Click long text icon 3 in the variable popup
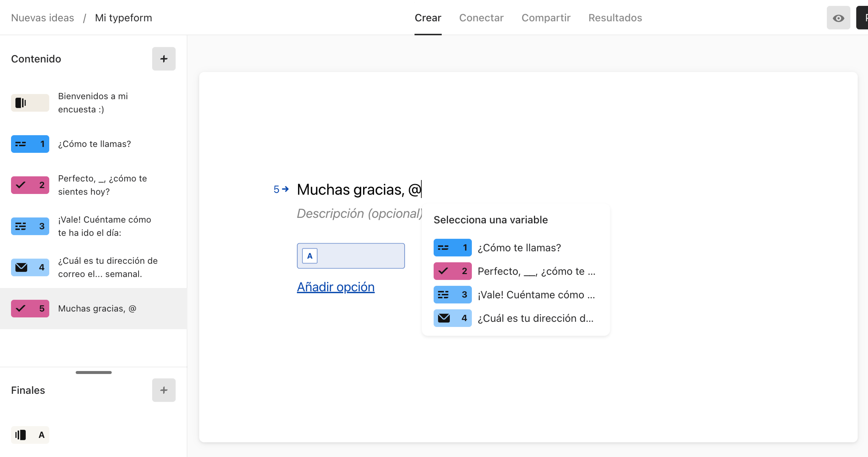This screenshot has height=457, width=868. click(x=453, y=295)
